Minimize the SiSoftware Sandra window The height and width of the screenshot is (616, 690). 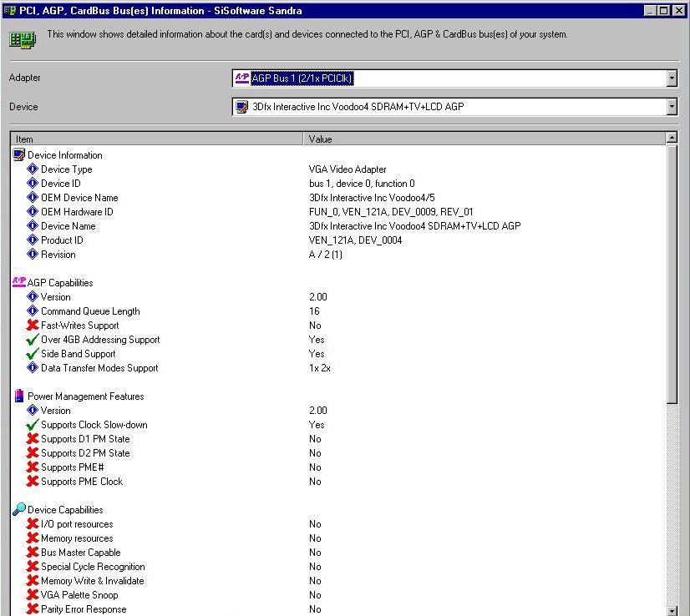tap(650, 11)
